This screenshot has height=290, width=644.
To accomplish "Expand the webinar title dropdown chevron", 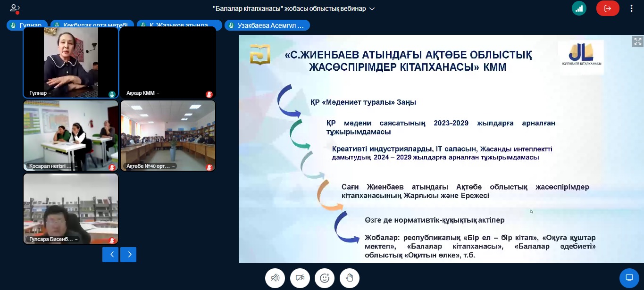I will pos(372,8).
